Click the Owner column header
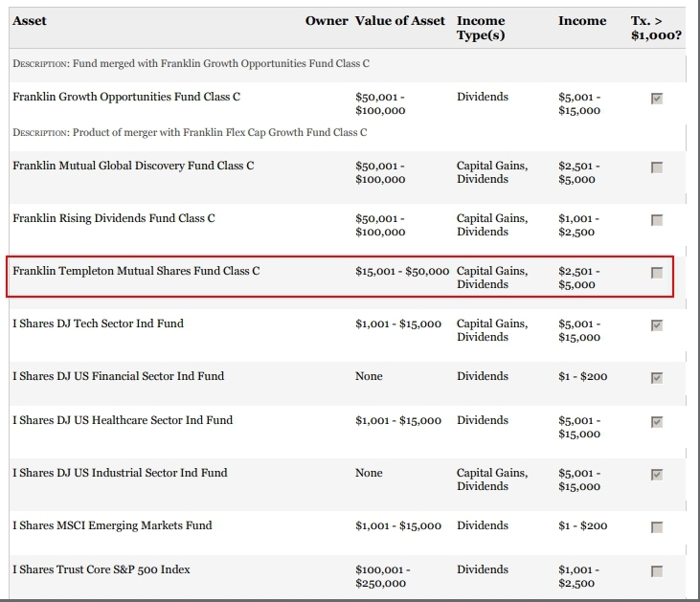Screen dimensions: 700x602 click(326, 21)
